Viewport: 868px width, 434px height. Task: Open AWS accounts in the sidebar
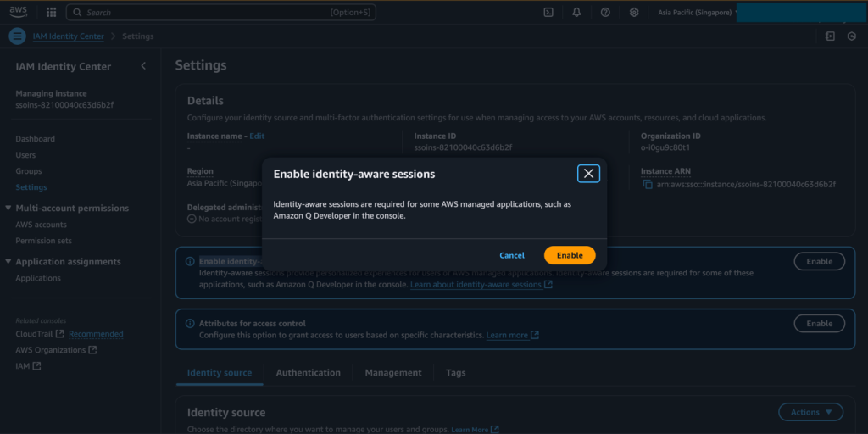(41, 225)
